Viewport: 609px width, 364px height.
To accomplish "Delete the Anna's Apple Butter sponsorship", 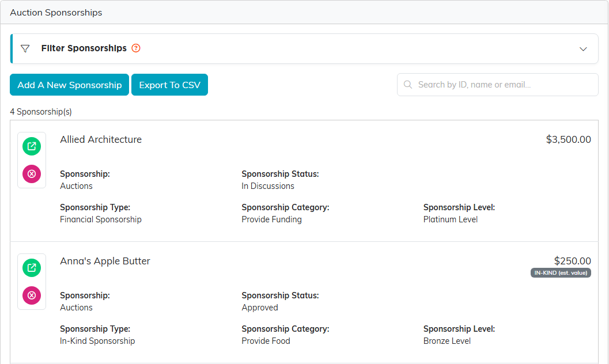I will [x=32, y=295].
